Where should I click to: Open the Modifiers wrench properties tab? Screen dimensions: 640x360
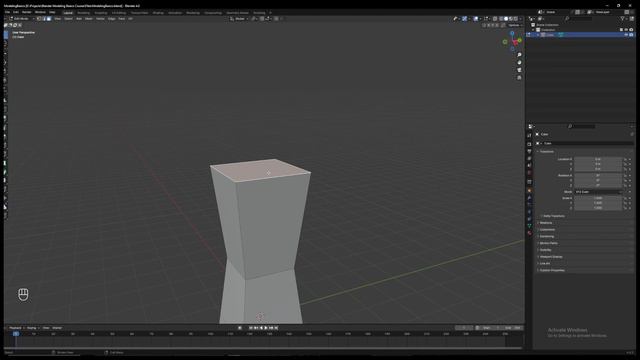tap(529, 198)
